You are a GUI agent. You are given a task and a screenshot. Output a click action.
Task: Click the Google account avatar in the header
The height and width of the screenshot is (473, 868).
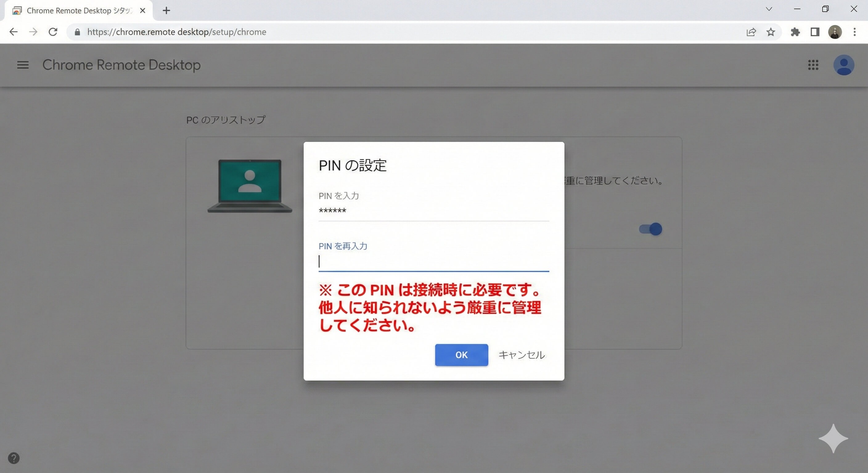pos(844,65)
